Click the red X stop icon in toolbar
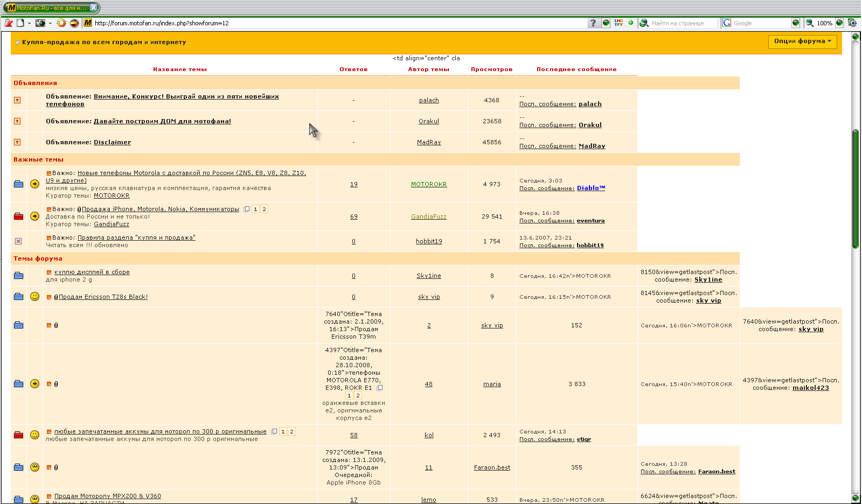The width and height of the screenshot is (862, 504). (9, 23)
